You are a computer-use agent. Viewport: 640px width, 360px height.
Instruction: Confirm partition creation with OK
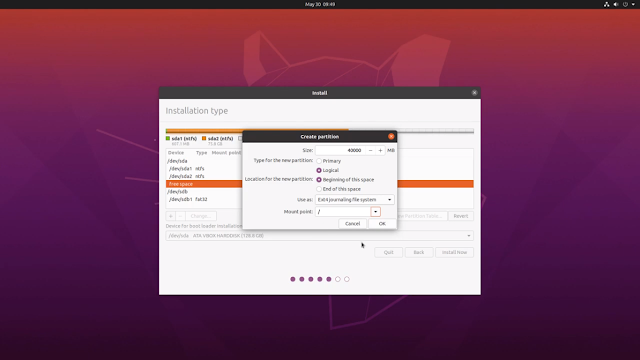[x=382, y=224]
